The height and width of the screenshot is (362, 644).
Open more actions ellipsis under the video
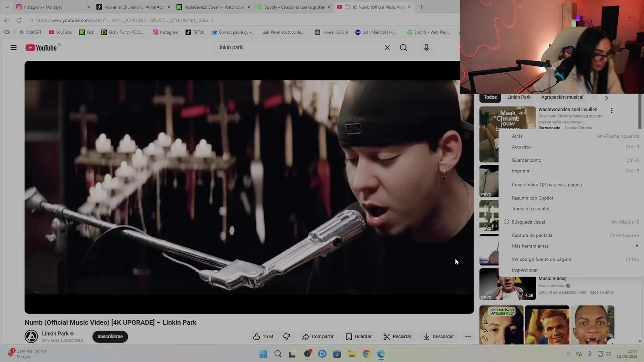click(468, 337)
